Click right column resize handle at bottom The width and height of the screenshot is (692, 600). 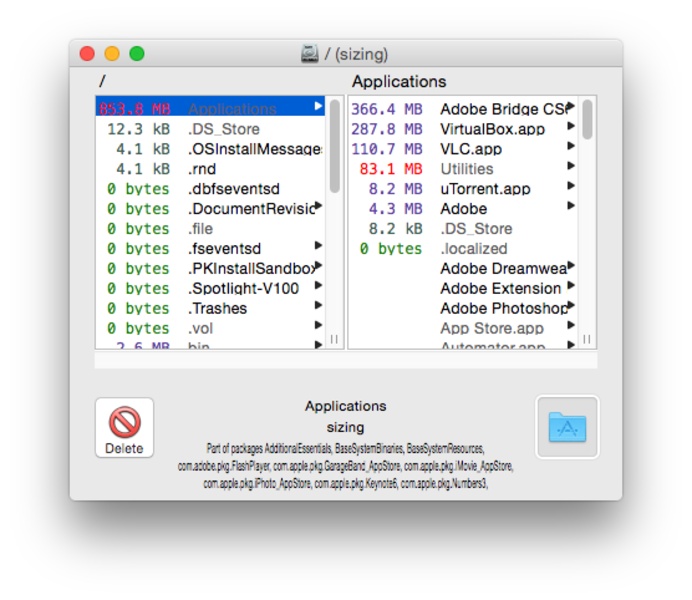(x=587, y=339)
